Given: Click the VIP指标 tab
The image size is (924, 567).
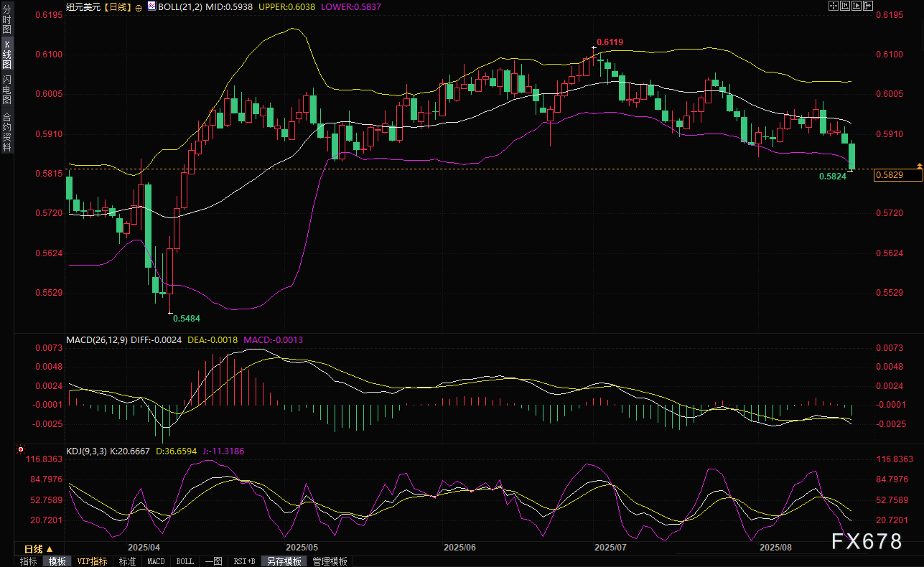Looking at the screenshot, I should point(92,561).
